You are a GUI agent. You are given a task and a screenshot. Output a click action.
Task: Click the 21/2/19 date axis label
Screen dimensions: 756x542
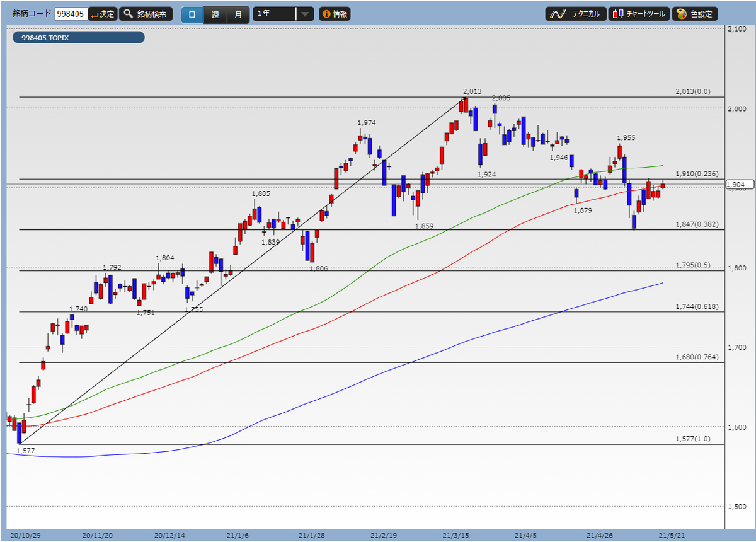pyautogui.click(x=382, y=535)
